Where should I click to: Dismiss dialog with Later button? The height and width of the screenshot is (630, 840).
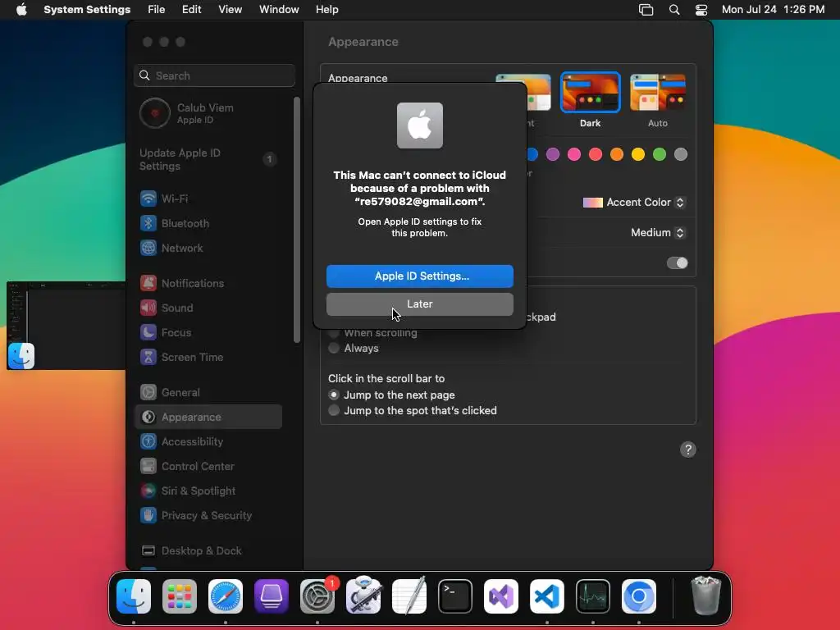[x=420, y=304]
